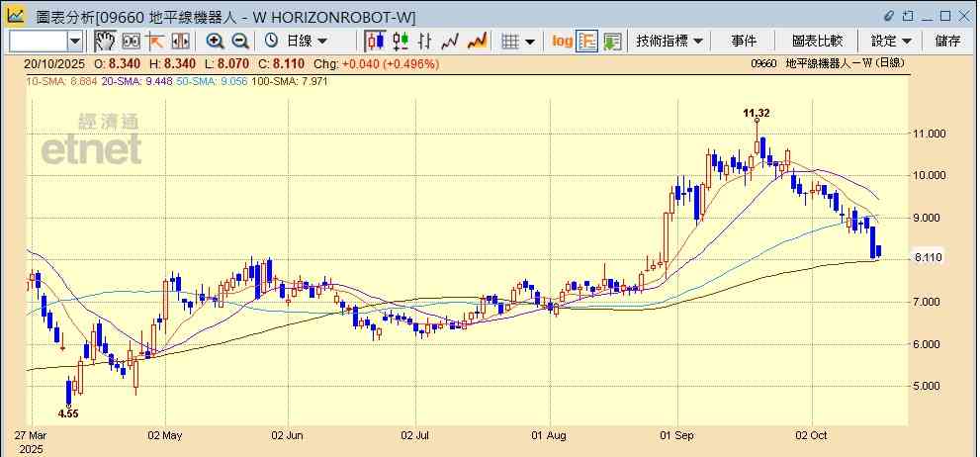
Task: Save the chart with 儲存
Action: pos(947,41)
